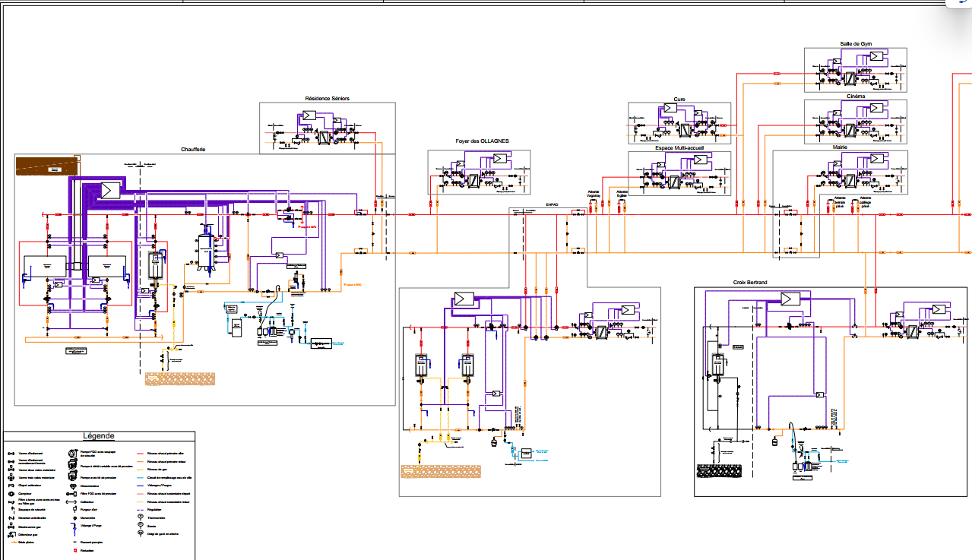The height and width of the screenshot is (560, 972).
Task: Click the Salle de Gym title
Action: point(855,44)
